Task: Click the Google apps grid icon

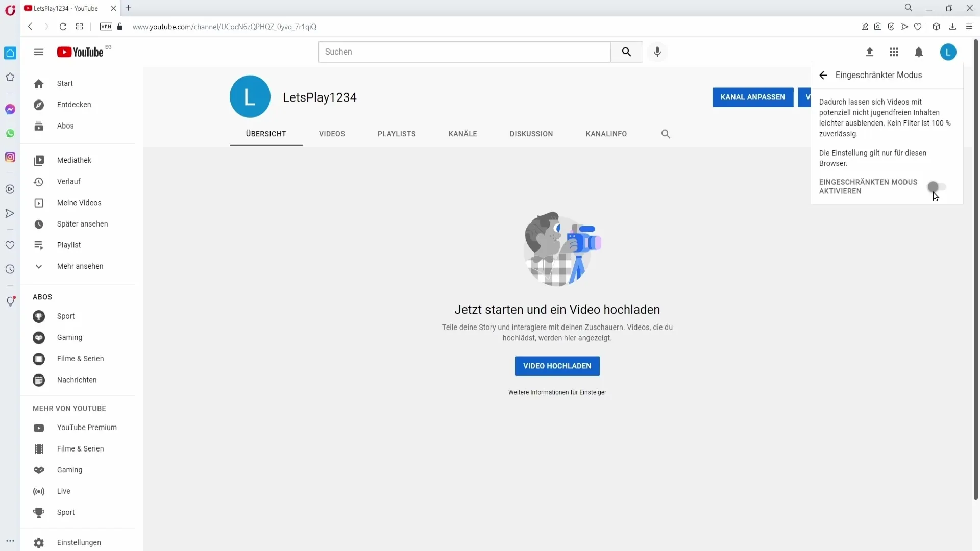Action: tap(894, 52)
